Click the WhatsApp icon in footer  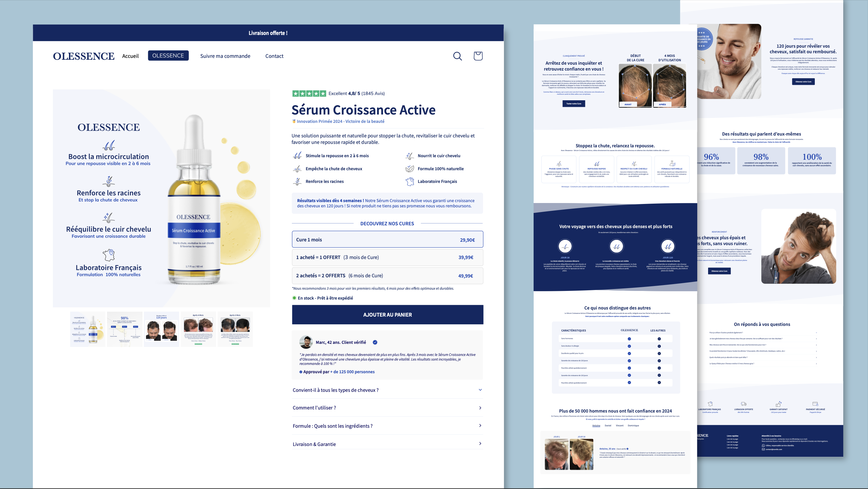pos(763,445)
